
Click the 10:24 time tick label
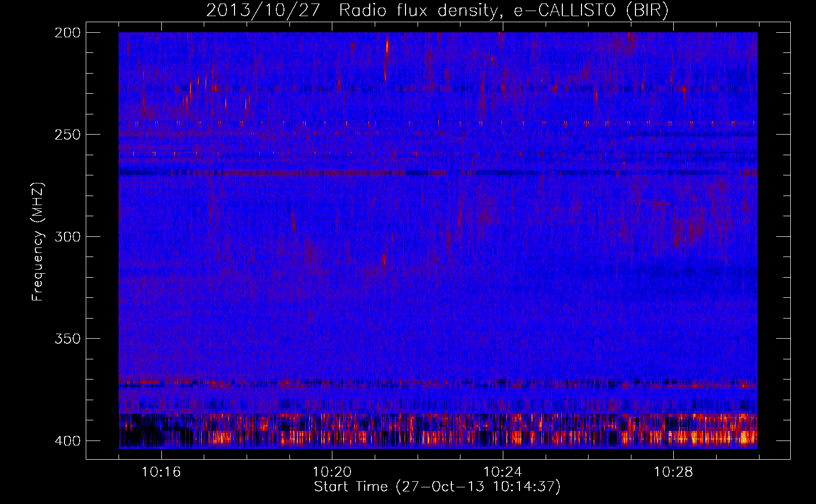pyautogui.click(x=503, y=472)
